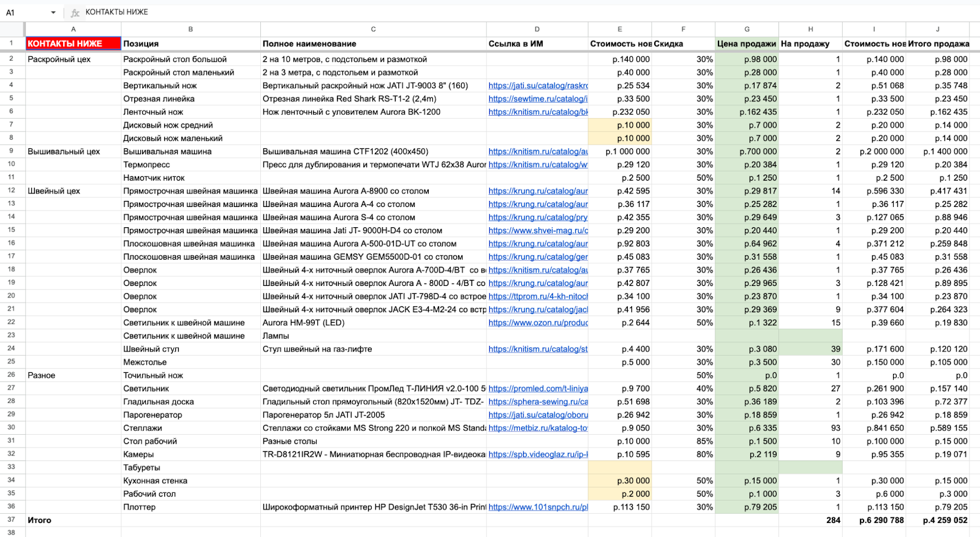Click the Скидка header cell

[x=684, y=43]
